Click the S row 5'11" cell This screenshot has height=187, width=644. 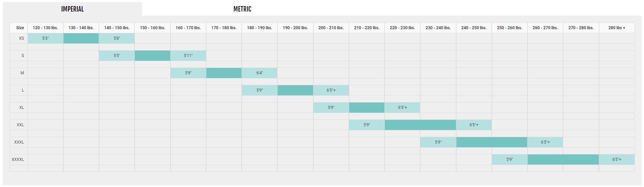pos(188,56)
